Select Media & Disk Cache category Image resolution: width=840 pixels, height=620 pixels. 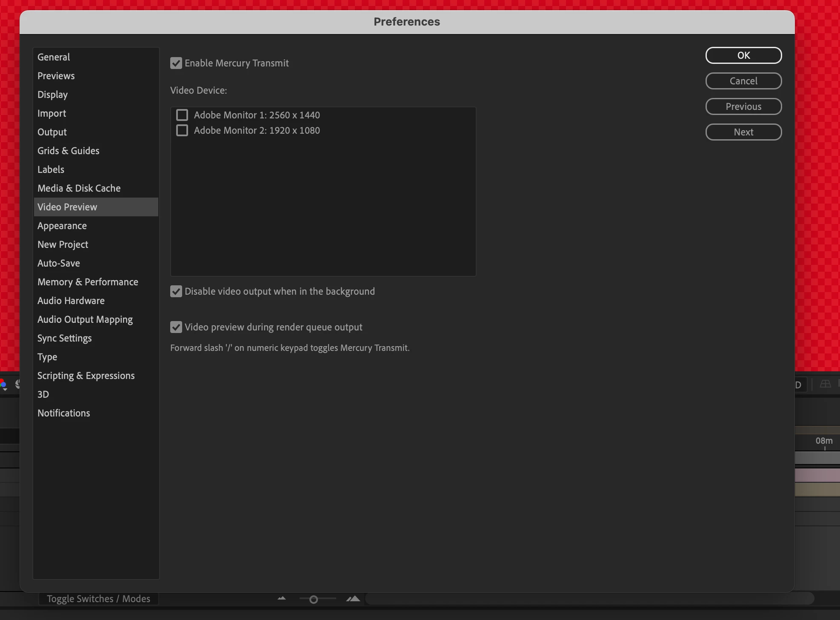click(79, 188)
